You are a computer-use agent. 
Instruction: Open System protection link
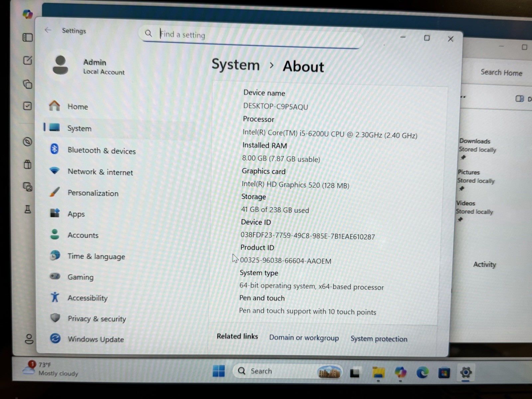tap(379, 338)
